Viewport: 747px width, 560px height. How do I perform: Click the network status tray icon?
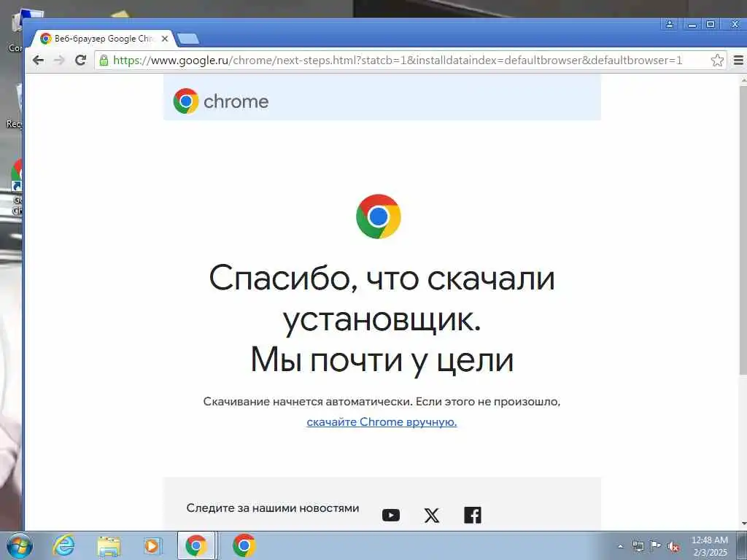click(638, 546)
